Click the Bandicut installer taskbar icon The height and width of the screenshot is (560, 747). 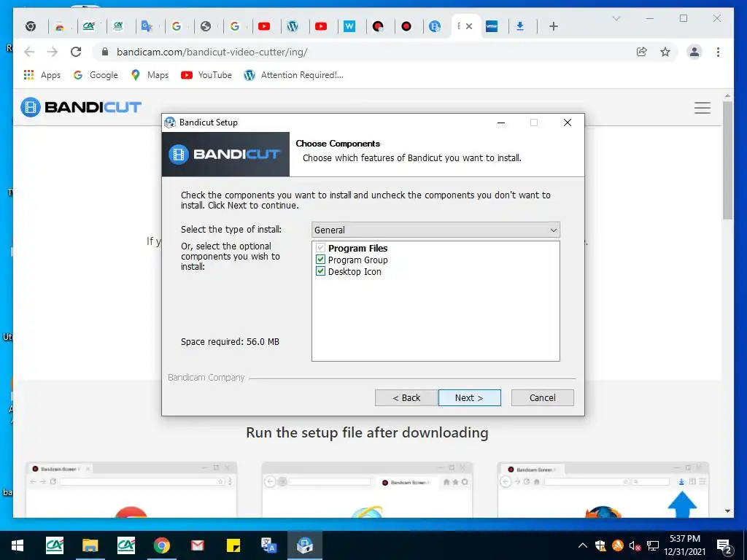304,545
